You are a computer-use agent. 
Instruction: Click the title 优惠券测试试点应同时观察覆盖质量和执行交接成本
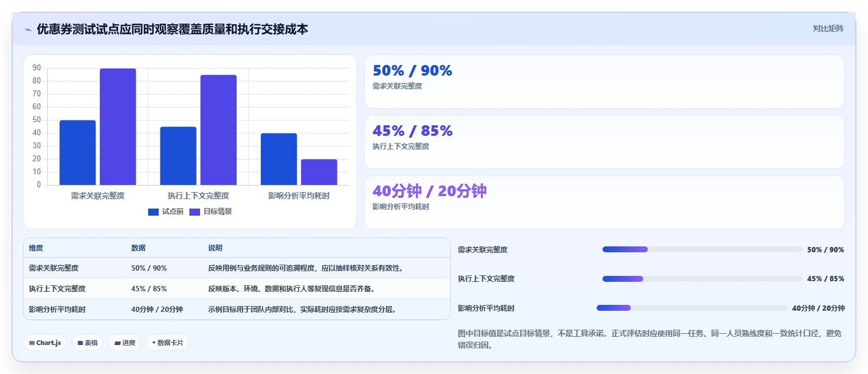[x=172, y=29]
